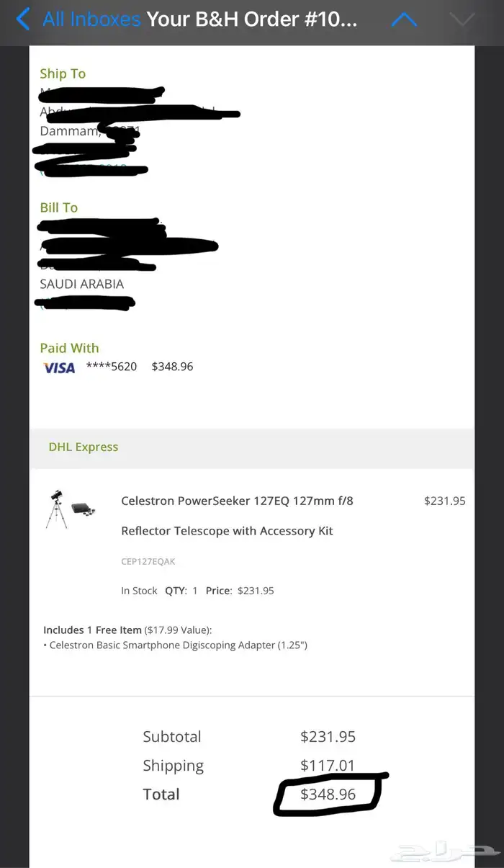The width and height of the screenshot is (504, 868).
Task: Click the VISA card logo
Action: click(x=59, y=367)
